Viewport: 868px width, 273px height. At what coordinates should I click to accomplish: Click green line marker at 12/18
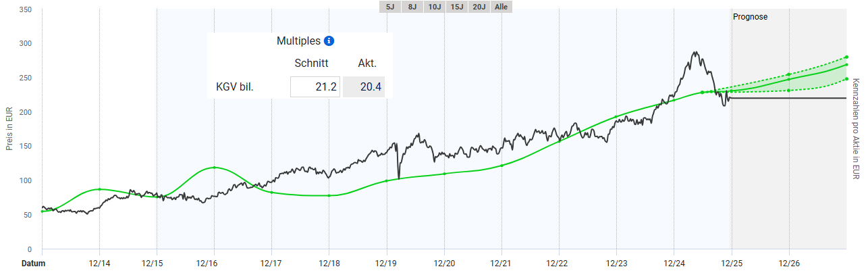click(329, 195)
